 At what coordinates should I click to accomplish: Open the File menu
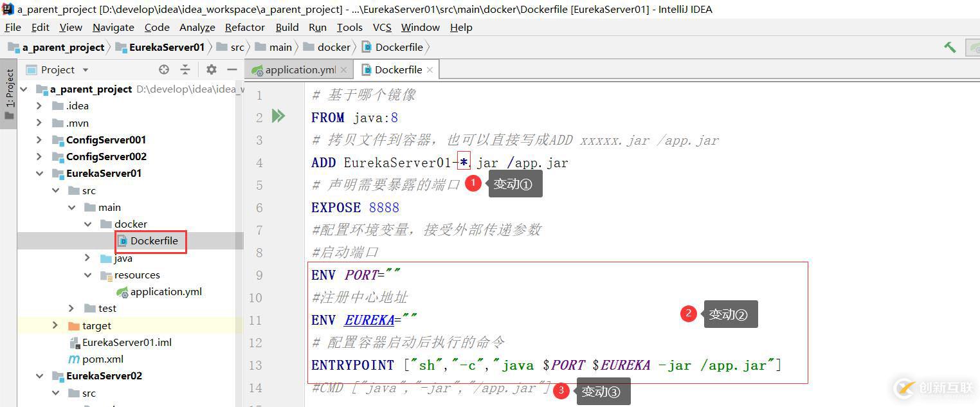click(x=13, y=27)
